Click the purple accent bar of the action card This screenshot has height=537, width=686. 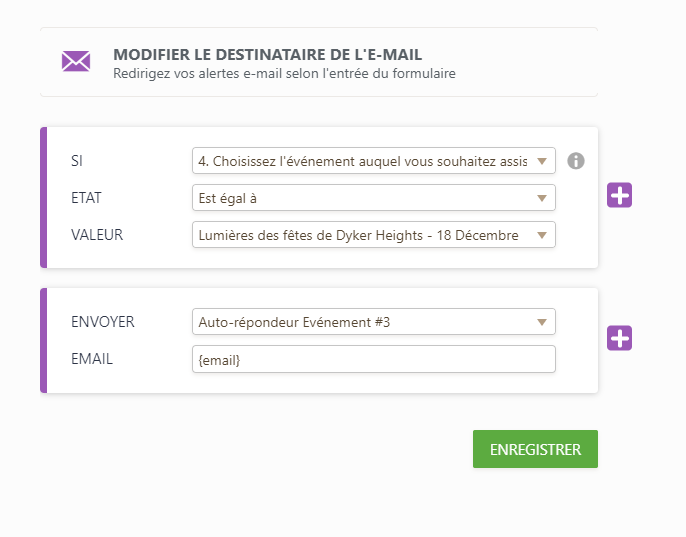pyautogui.click(x=43, y=340)
